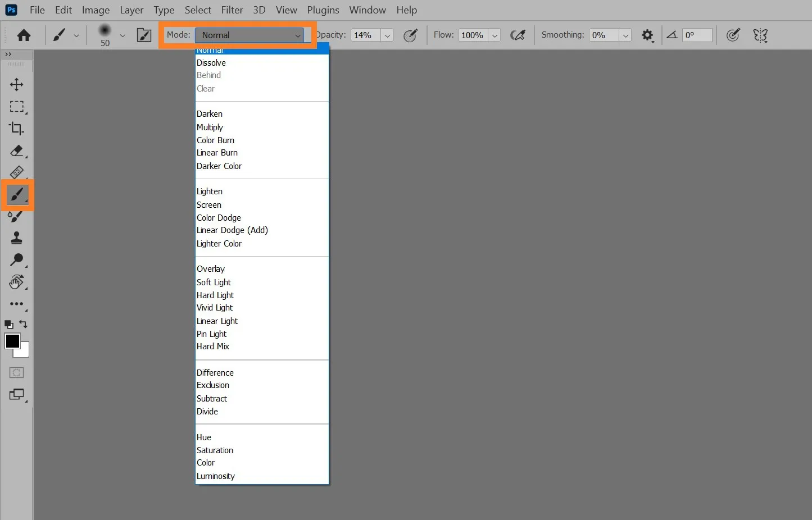Click the Photoshop Ps logo
This screenshot has width=812, height=520.
[x=11, y=10]
